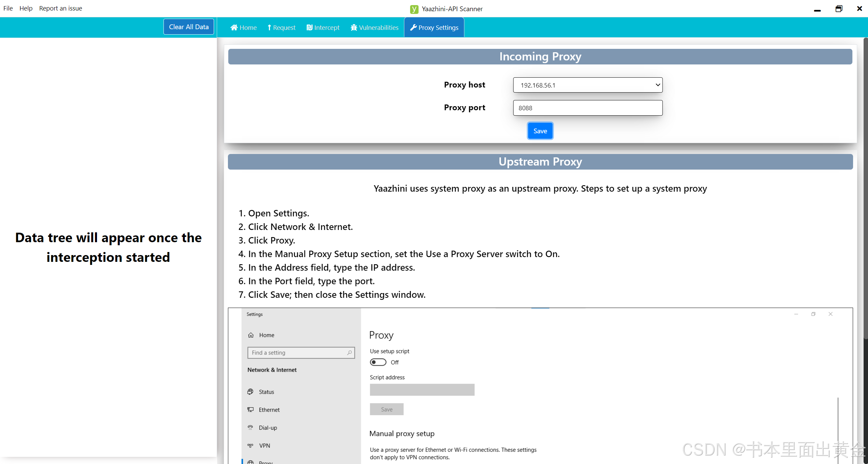Click the page's vertical scrollbar
Viewport: 868px width, 464px height.
(x=865, y=190)
